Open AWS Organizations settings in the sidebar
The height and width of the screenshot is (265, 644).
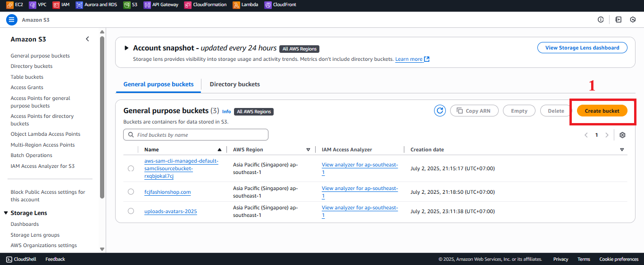43,245
